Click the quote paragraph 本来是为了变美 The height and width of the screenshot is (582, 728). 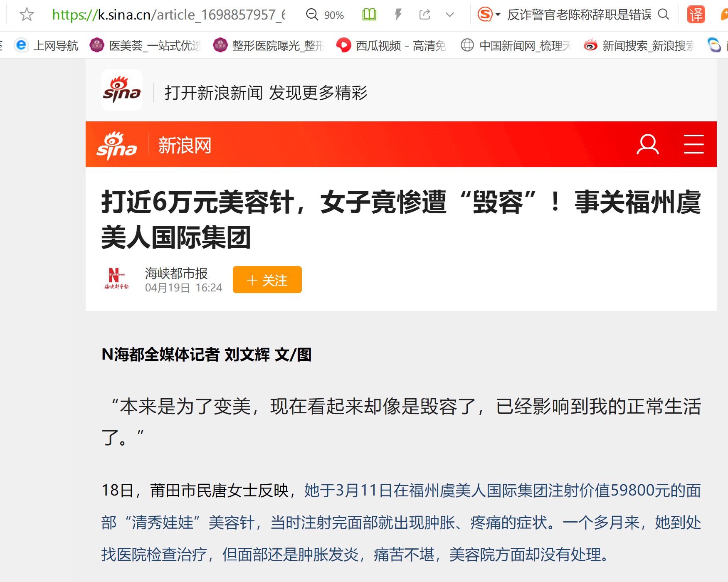[401, 422]
